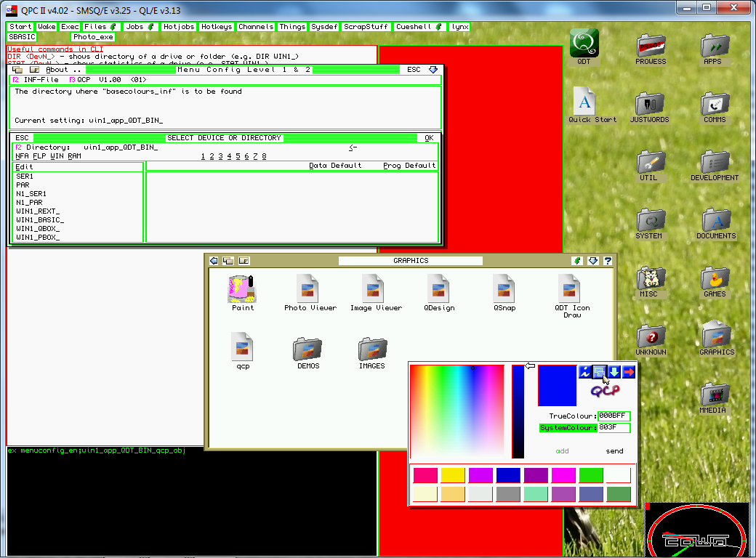Open the Files menu in top bar
Viewport: 756px width, 558px height.
100,27
